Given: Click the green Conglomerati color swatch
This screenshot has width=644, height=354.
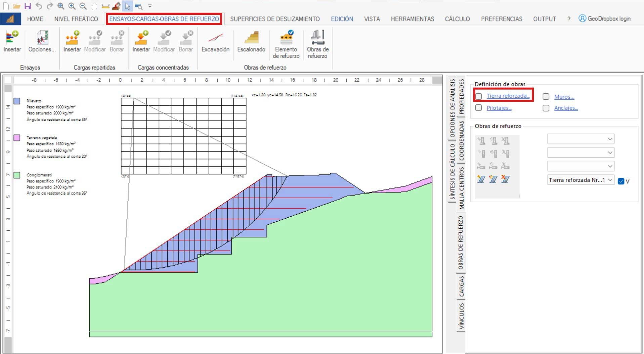Looking at the screenshot, I should tap(17, 175).
